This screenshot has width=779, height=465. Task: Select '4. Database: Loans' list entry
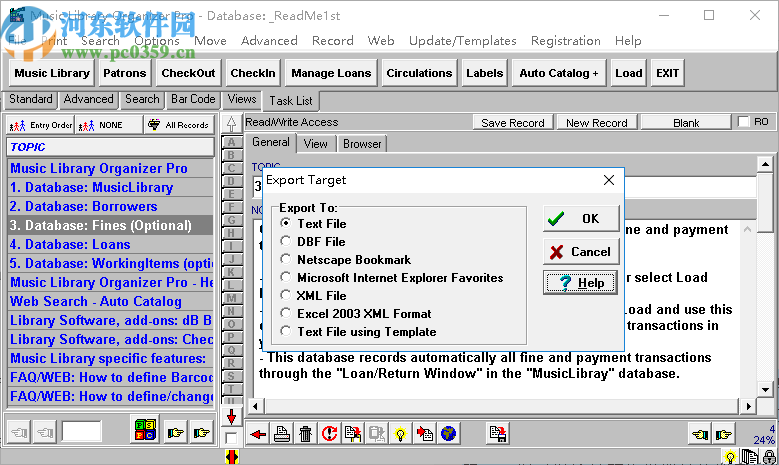(x=110, y=244)
